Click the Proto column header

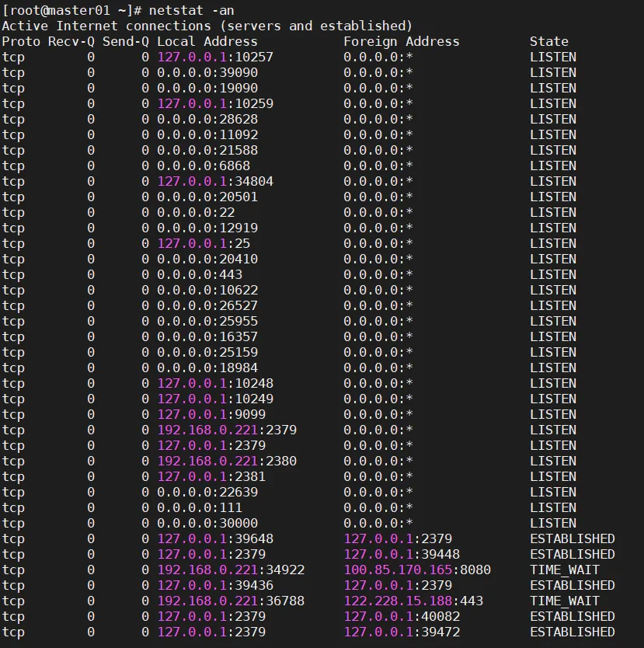point(21,41)
